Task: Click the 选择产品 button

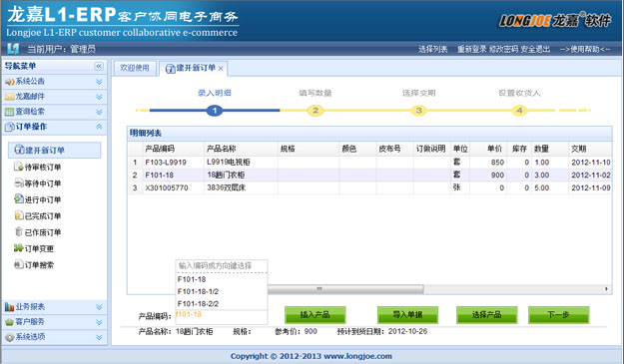Action: pos(486,315)
